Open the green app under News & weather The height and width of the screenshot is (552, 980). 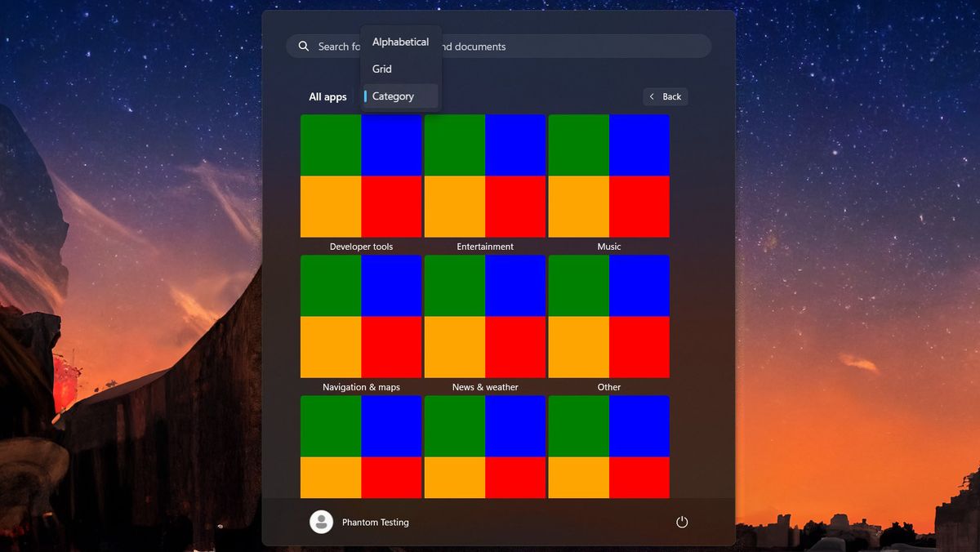click(x=454, y=284)
